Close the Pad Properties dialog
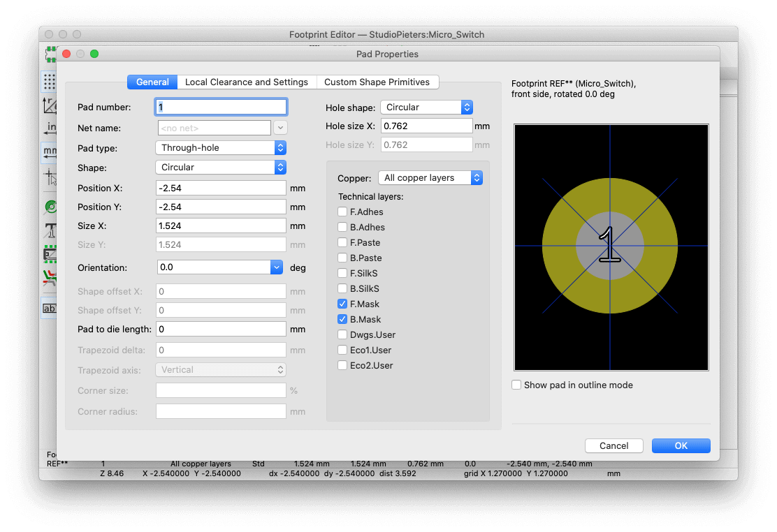This screenshot has height=532, width=777. click(66, 54)
